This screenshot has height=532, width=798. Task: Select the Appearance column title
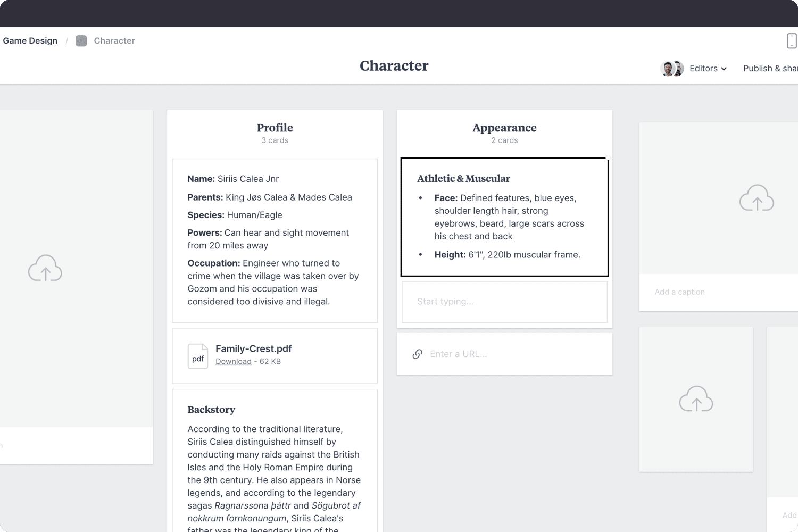tap(504, 128)
